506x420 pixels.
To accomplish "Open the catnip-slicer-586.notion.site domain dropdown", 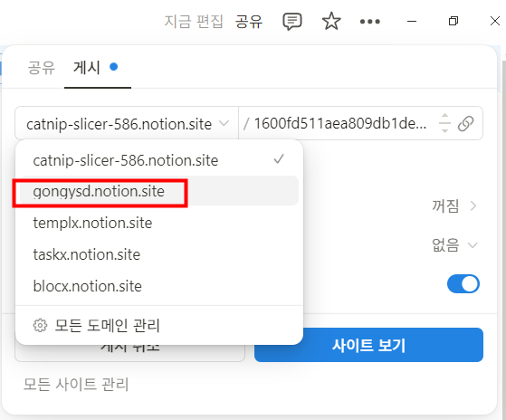I will pos(127,124).
